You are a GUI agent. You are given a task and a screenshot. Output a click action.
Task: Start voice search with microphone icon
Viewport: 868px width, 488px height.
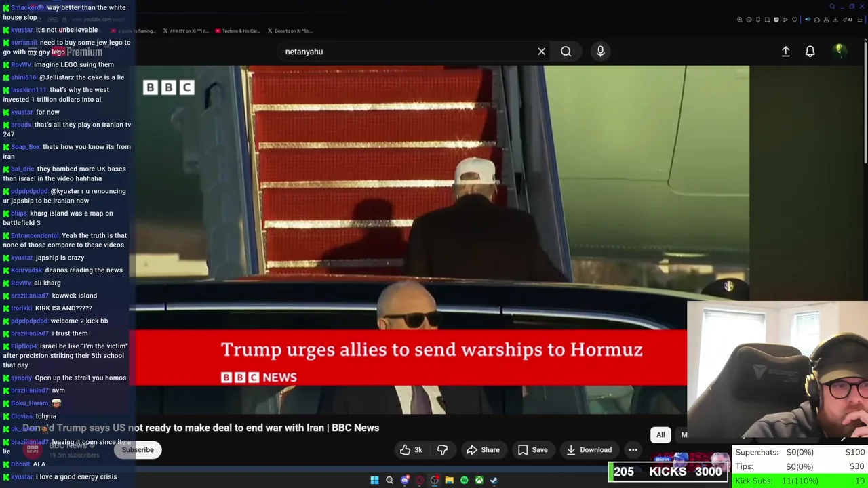click(600, 52)
